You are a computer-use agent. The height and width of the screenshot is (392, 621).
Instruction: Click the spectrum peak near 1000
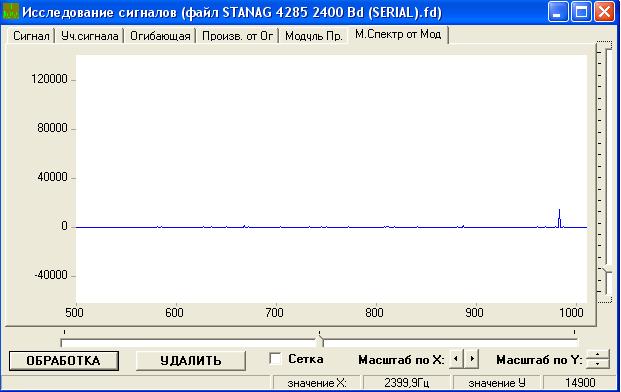pos(559,218)
